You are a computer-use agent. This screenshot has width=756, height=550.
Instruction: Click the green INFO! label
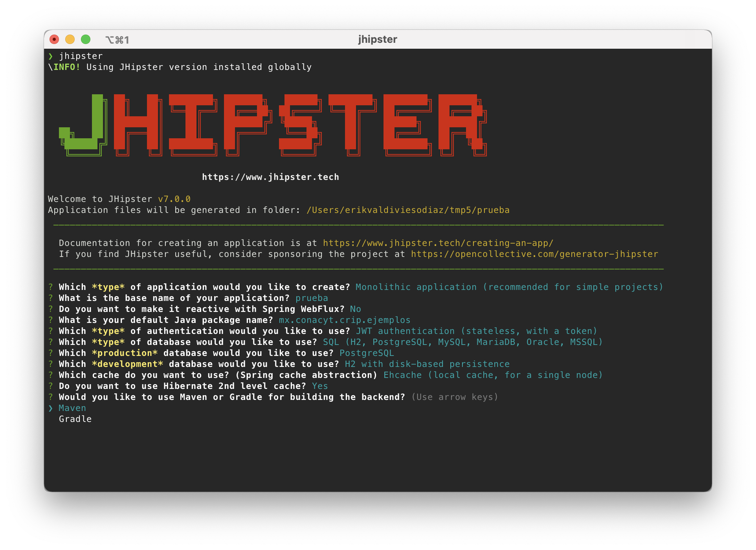[67, 67]
